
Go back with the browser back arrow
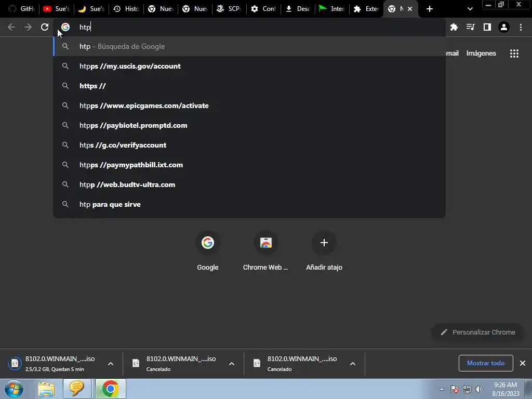11,27
